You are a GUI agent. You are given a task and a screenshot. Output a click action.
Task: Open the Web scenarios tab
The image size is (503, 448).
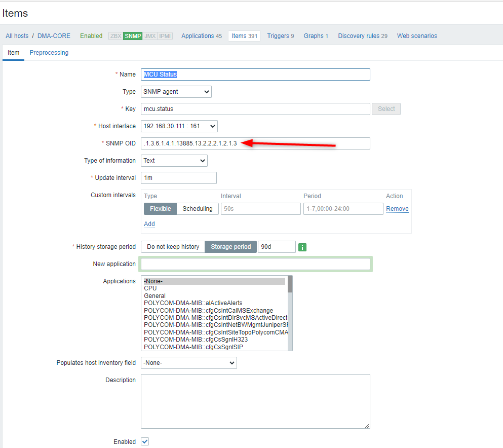[x=417, y=36]
